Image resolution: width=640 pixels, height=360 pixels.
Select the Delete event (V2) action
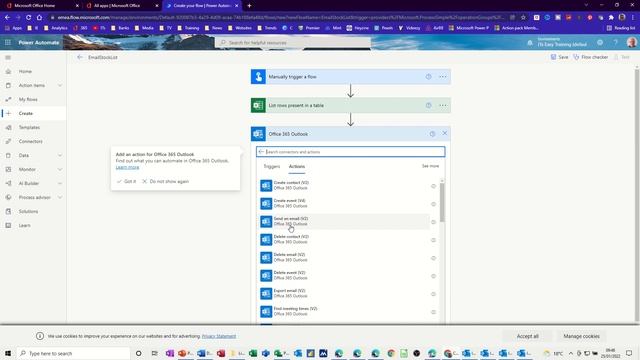[344, 276]
